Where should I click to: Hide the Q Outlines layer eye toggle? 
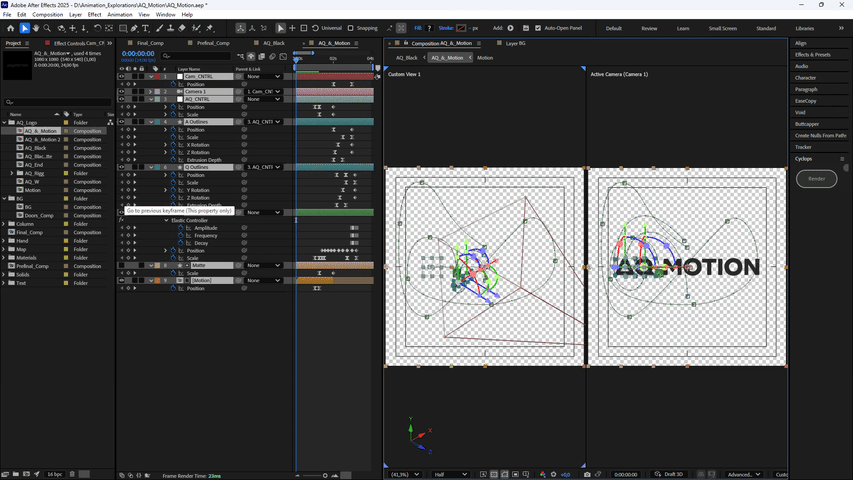click(x=121, y=167)
